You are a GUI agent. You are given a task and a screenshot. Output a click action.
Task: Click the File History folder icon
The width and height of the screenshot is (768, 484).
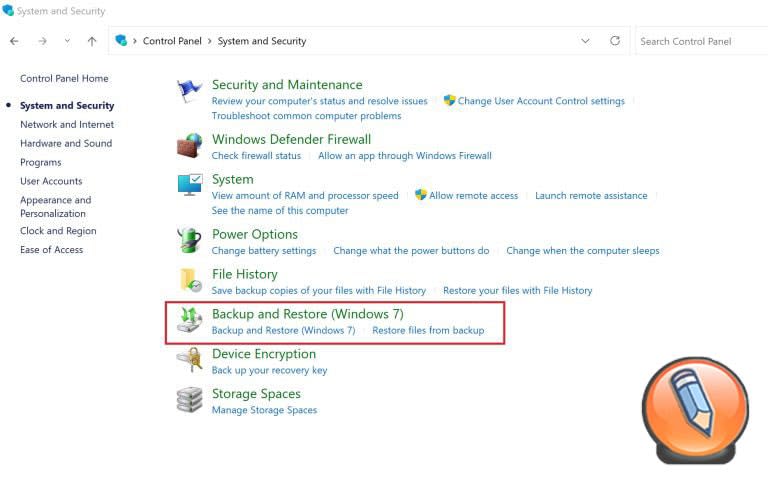tap(191, 280)
